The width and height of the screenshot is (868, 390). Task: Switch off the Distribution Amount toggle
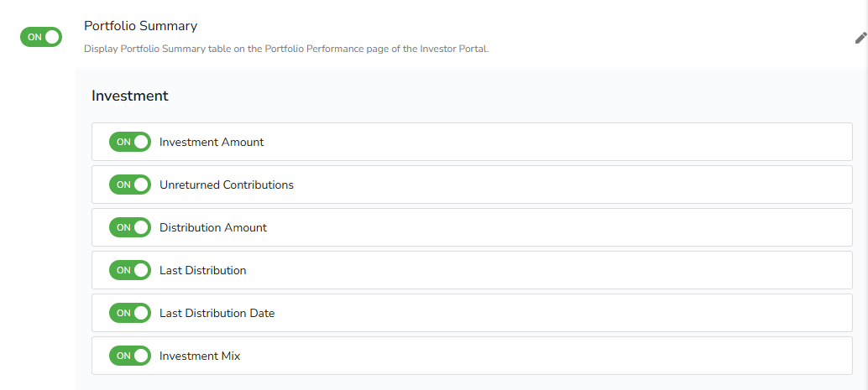[130, 227]
